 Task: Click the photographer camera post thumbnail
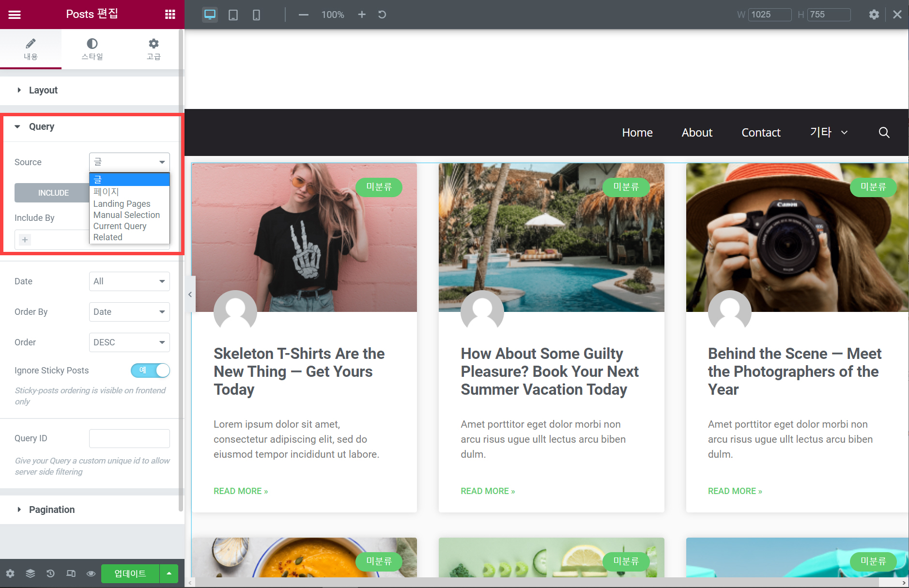coord(797,237)
